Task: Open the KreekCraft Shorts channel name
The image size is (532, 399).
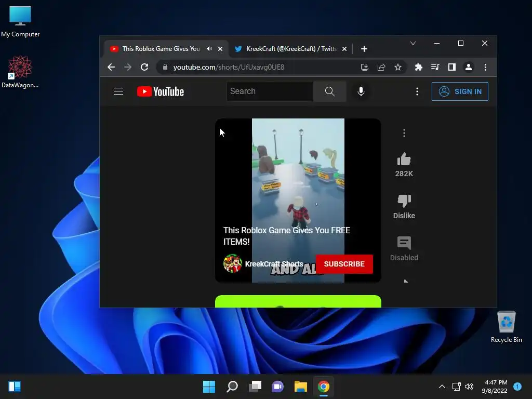Action: pyautogui.click(x=274, y=263)
